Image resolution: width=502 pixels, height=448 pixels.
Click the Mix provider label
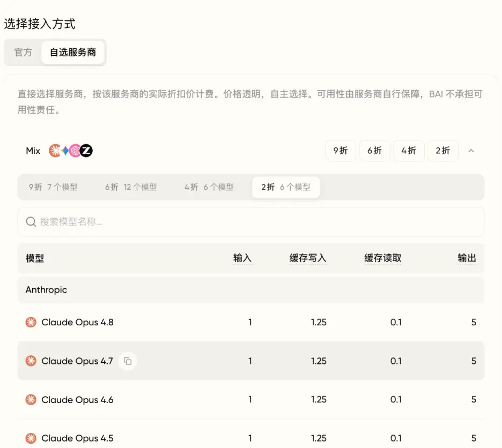(x=33, y=151)
